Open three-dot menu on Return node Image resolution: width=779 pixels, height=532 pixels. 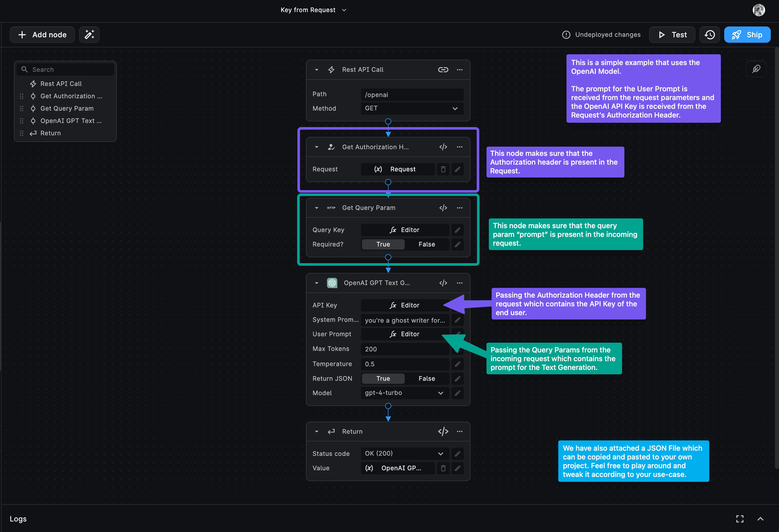click(x=459, y=431)
